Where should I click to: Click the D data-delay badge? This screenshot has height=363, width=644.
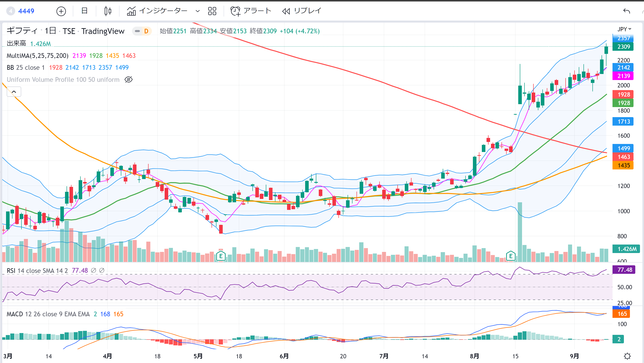[x=146, y=31]
